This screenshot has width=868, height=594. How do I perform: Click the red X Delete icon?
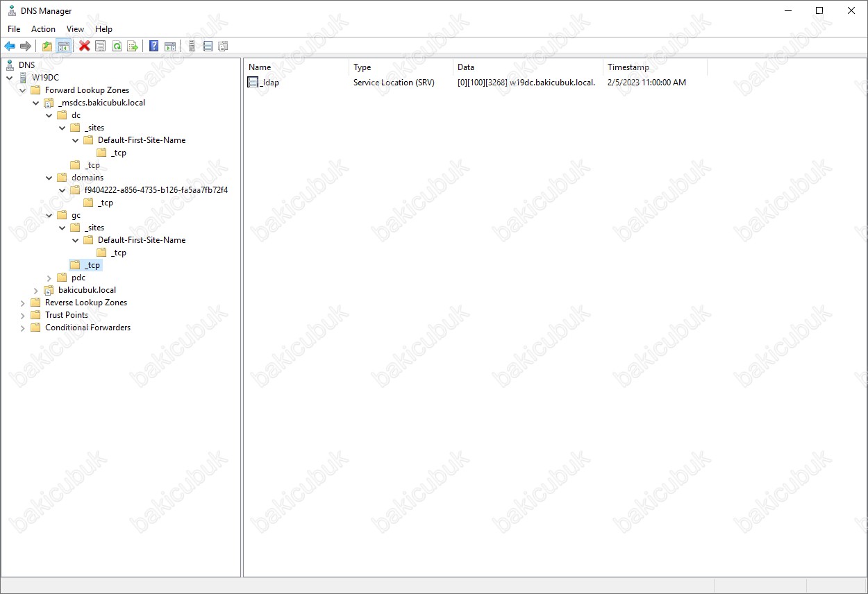tap(85, 46)
